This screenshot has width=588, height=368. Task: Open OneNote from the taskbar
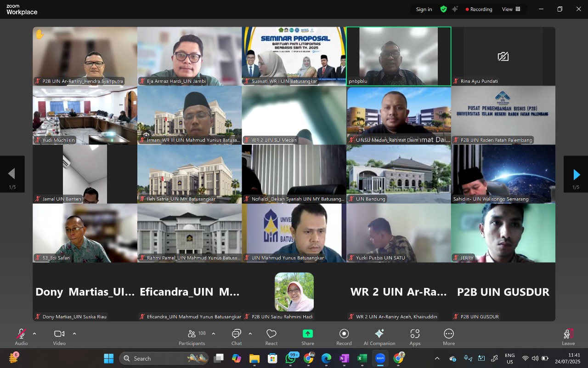(344, 358)
